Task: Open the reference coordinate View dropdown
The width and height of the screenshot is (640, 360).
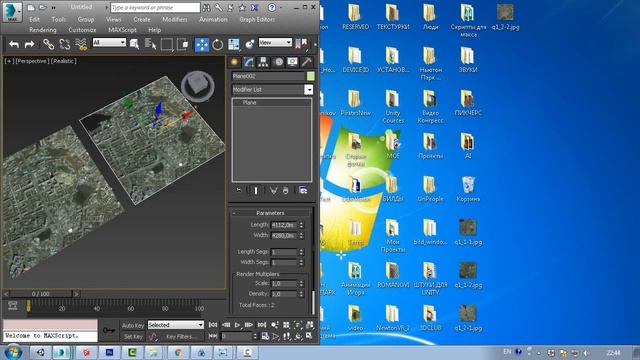Action: pos(275,42)
